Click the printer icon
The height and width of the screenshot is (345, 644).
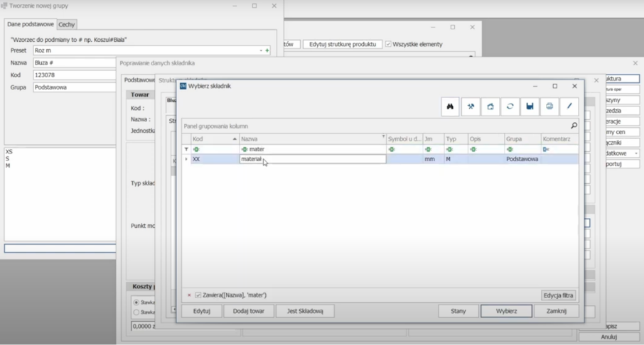(x=549, y=106)
